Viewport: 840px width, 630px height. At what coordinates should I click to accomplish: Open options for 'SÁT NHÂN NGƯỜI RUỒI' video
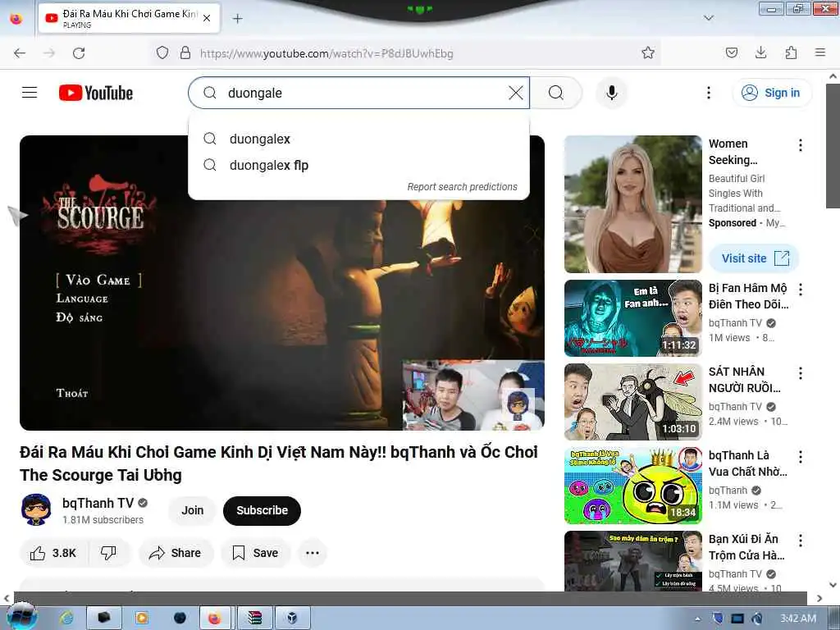800,373
